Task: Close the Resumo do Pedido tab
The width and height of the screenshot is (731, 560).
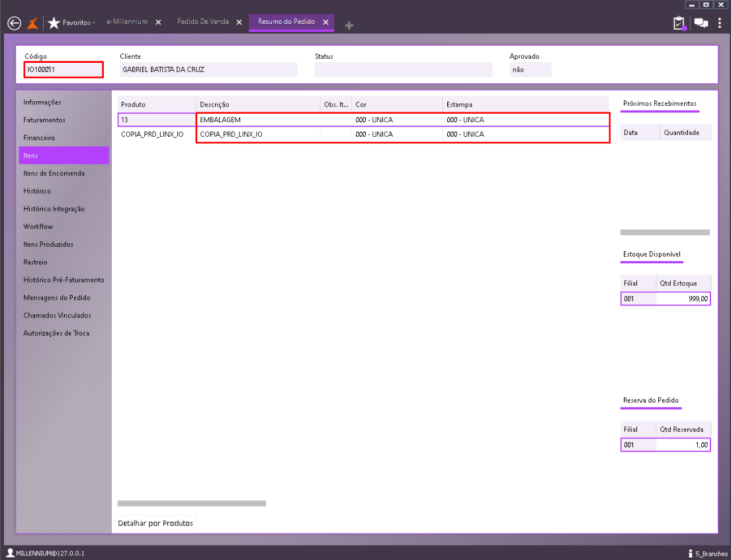Action: (x=326, y=22)
